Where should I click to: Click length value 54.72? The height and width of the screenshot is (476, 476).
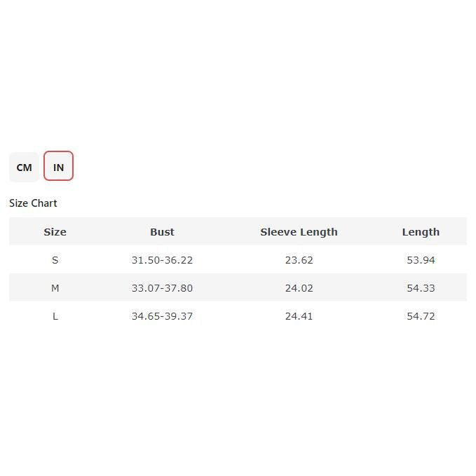click(x=421, y=316)
